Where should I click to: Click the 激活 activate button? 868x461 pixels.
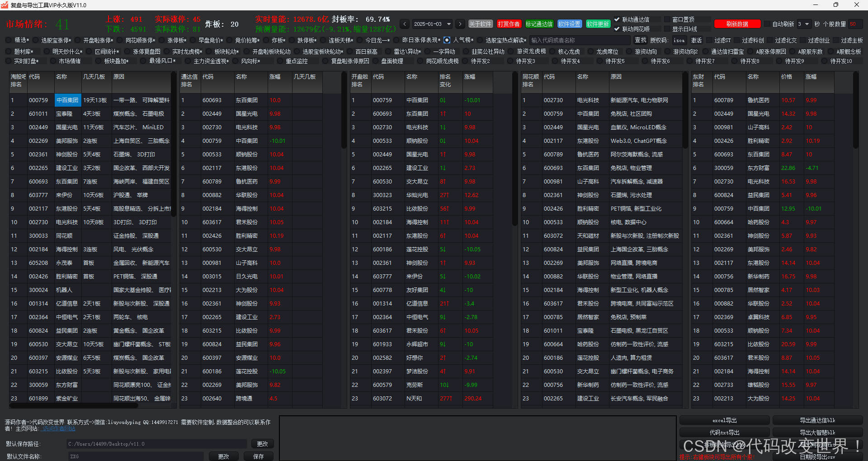(x=696, y=40)
